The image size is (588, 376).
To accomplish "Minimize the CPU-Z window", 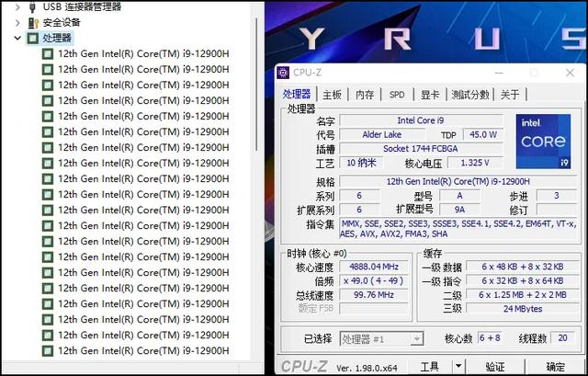I will [x=499, y=73].
